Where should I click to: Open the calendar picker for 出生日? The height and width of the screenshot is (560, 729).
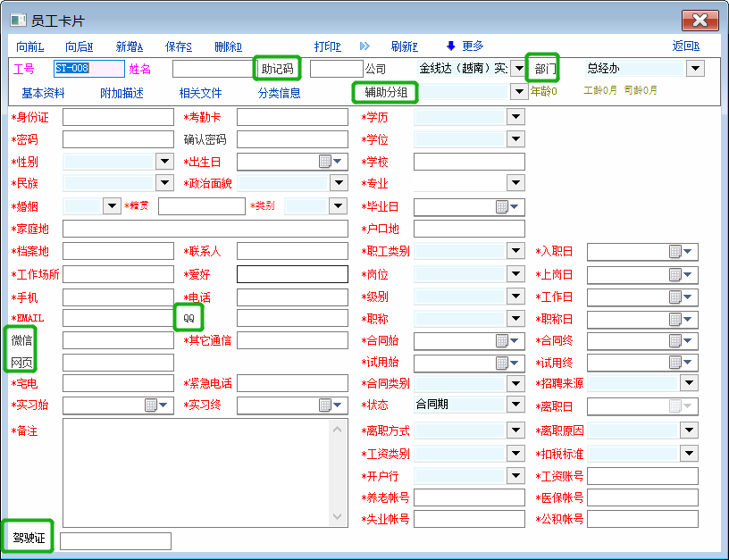tap(324, 162)
